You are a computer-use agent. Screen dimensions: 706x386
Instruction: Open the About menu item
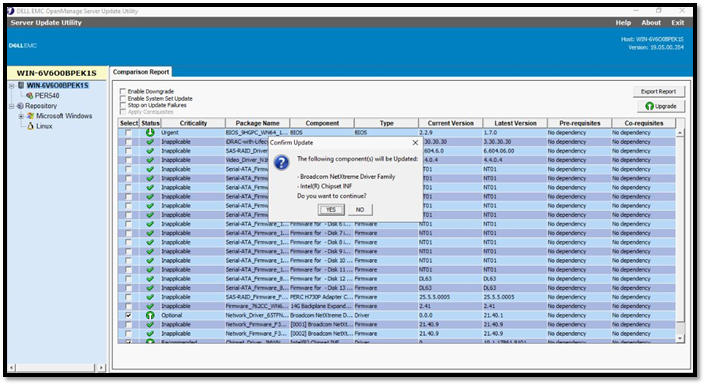coord(651,23)
